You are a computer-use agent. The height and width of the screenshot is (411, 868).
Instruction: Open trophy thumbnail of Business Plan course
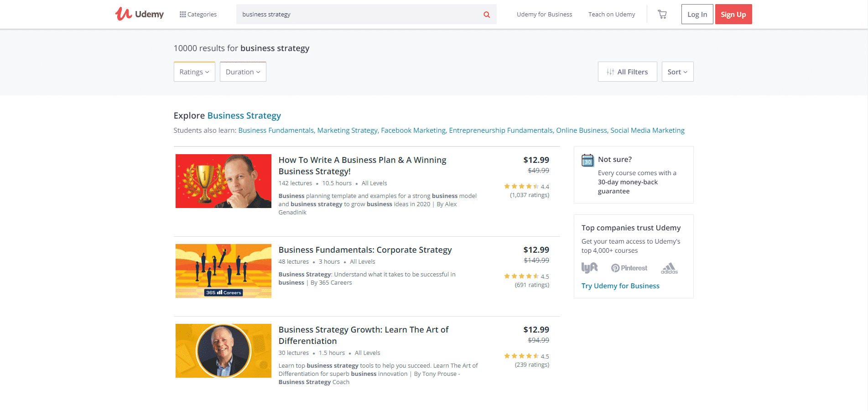click(x=223, y=181)
